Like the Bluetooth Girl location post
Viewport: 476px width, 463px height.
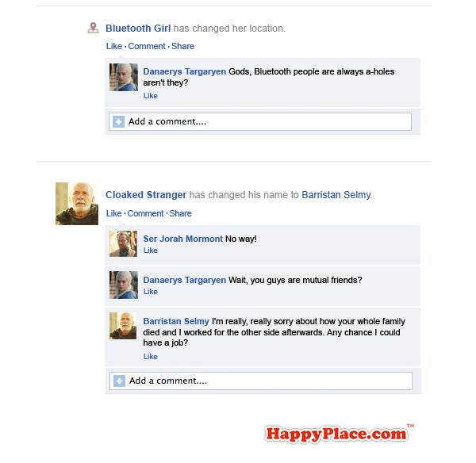pos(114,46)
